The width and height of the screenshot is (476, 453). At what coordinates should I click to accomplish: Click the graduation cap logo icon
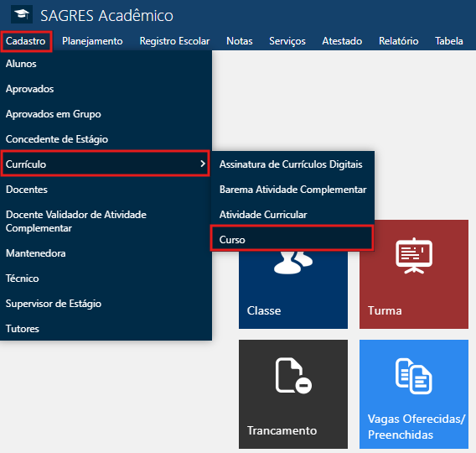22,14
